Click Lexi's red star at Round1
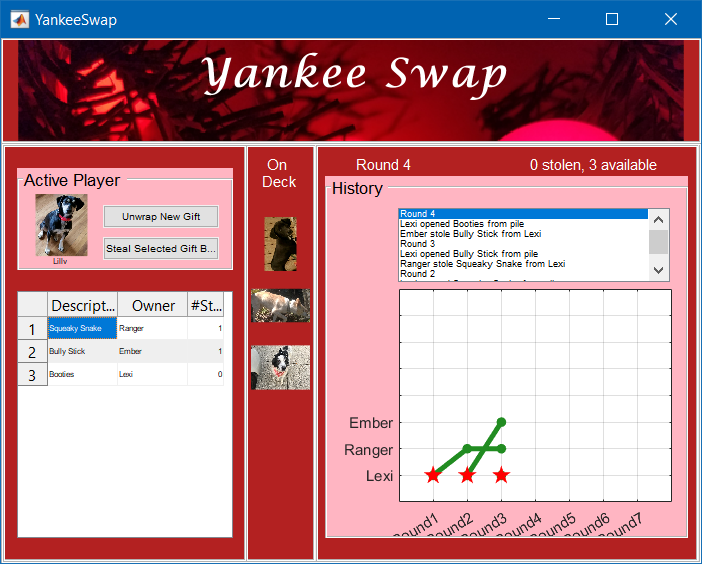This screenshot has height=564, width=702. 433,475
